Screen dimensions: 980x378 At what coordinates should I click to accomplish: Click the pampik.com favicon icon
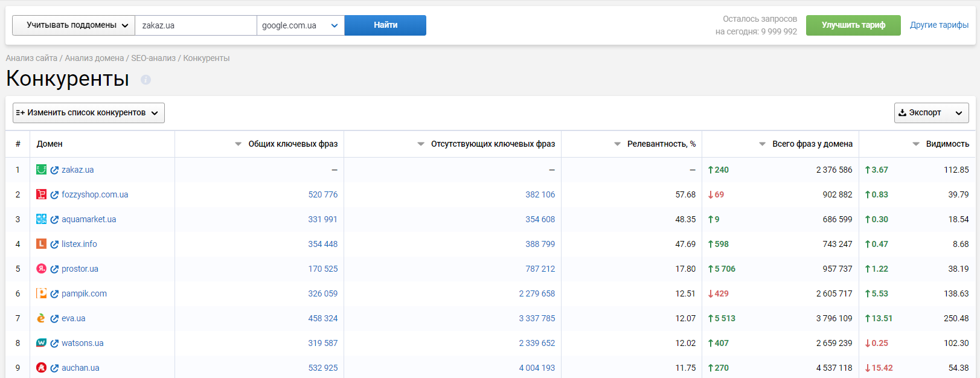pyautogui.click(x=41, y=293)
